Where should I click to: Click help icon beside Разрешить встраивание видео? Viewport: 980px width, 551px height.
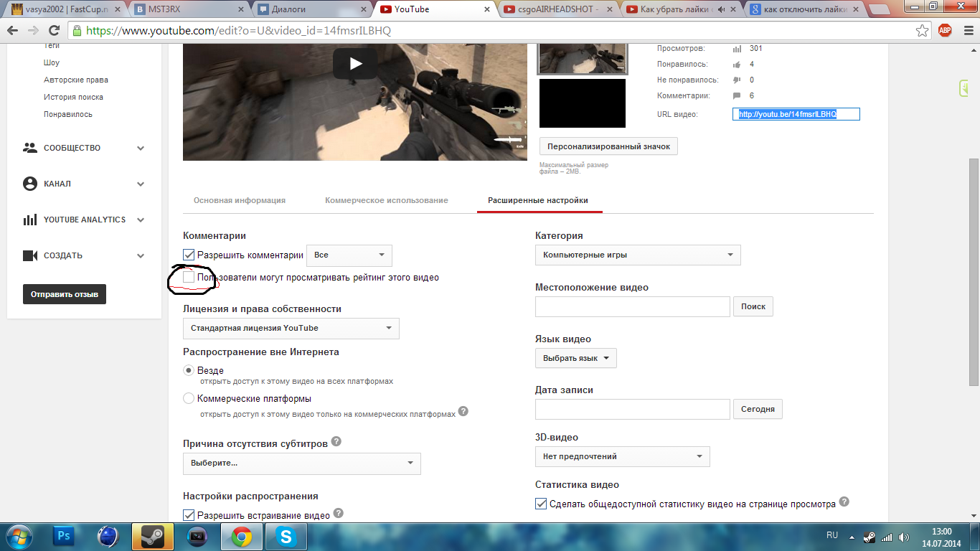tap(339, 513)
